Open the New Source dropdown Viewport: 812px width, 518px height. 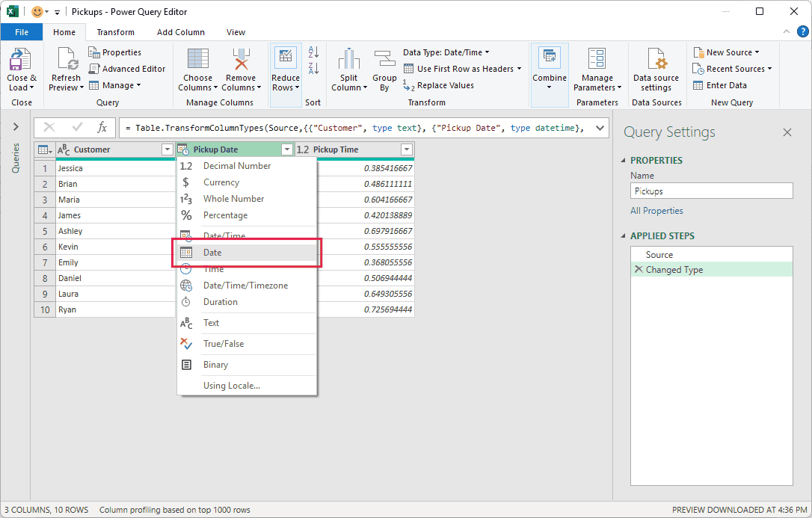[x=727, y=52]
